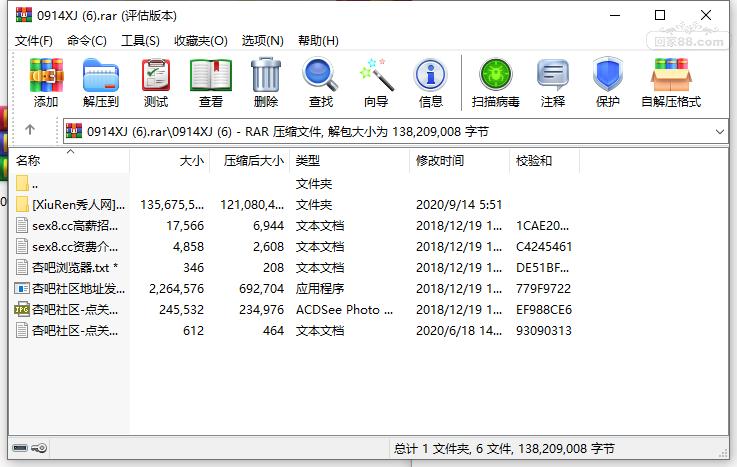Sort by 大小 column header

[x=170, y=161]
